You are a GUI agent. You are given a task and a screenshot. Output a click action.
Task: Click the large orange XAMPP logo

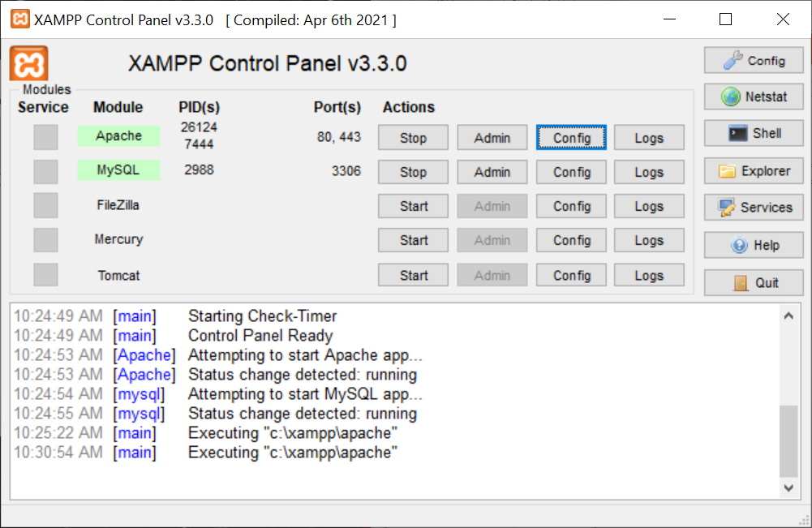coord(29,64)
